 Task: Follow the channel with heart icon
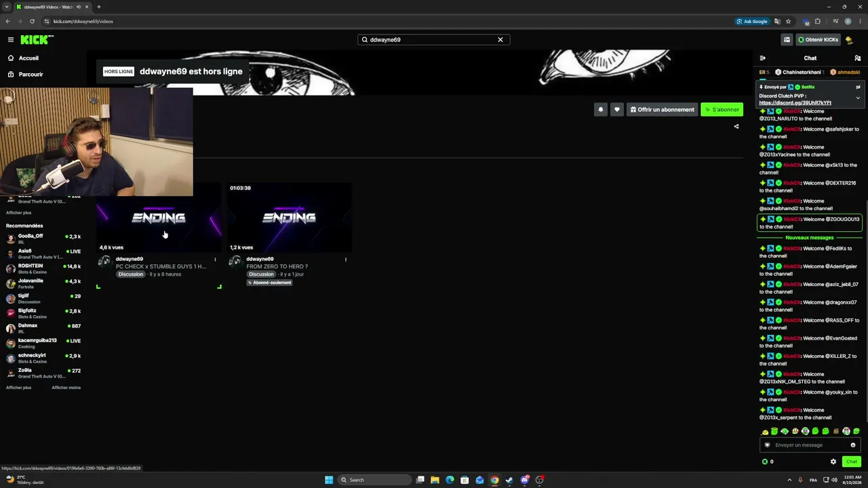[x=616, y=109]
